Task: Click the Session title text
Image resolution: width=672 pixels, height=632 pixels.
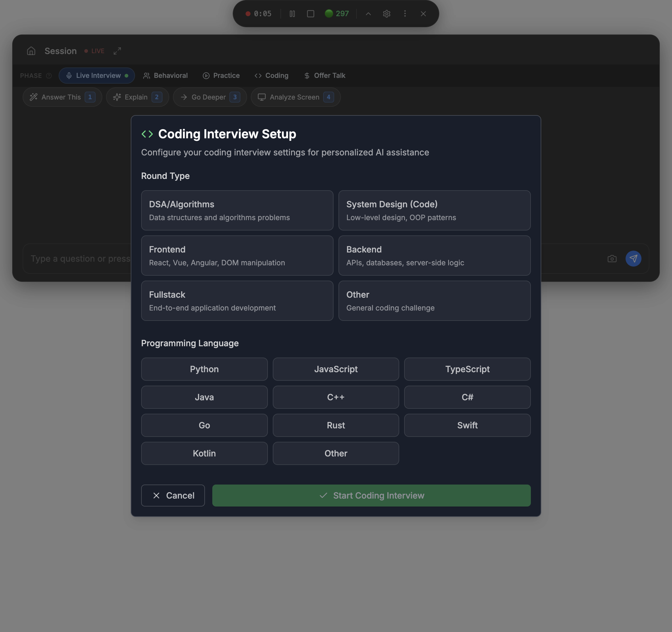Action: click(x=61, y=51)
